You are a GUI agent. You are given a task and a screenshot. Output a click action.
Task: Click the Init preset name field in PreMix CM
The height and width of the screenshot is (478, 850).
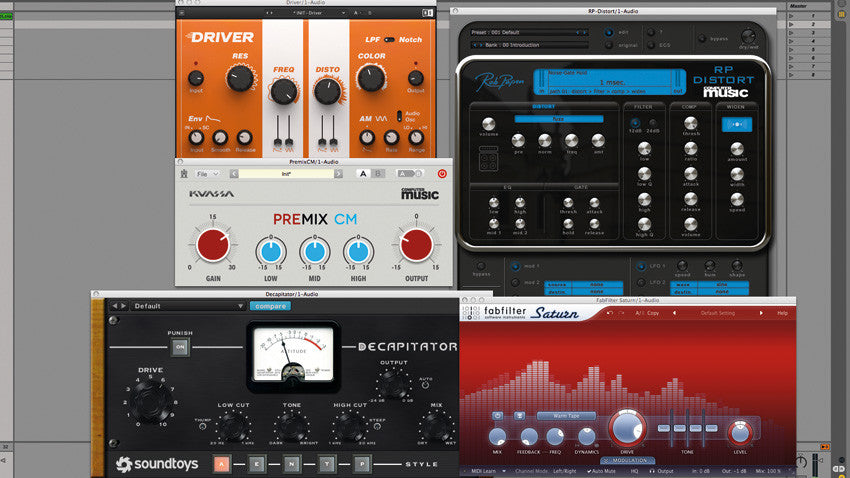coord(286,173)
